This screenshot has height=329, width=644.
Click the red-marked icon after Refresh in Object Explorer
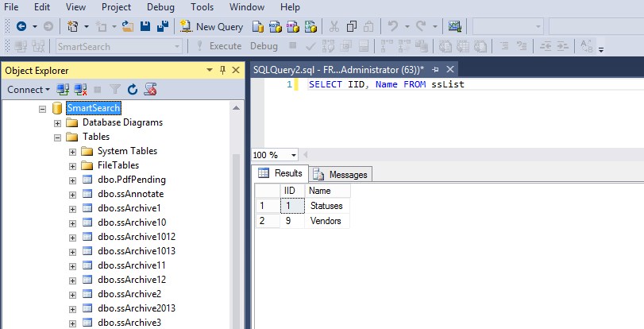click(x=150, y=89)
